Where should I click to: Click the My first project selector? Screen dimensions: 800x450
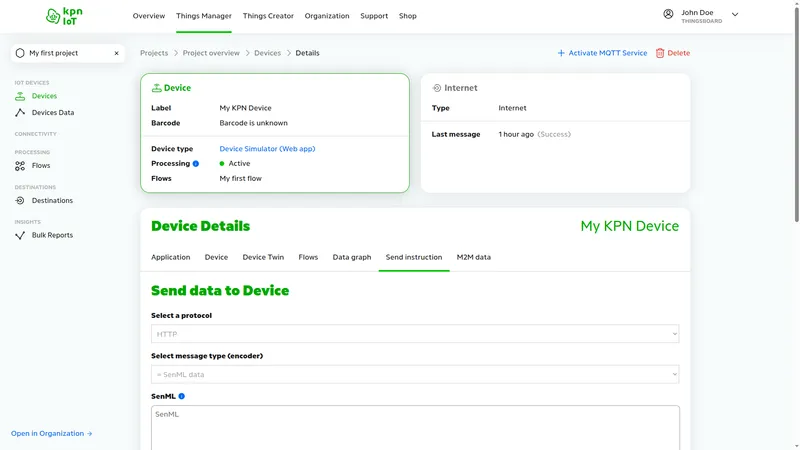[x=68, y=53]
